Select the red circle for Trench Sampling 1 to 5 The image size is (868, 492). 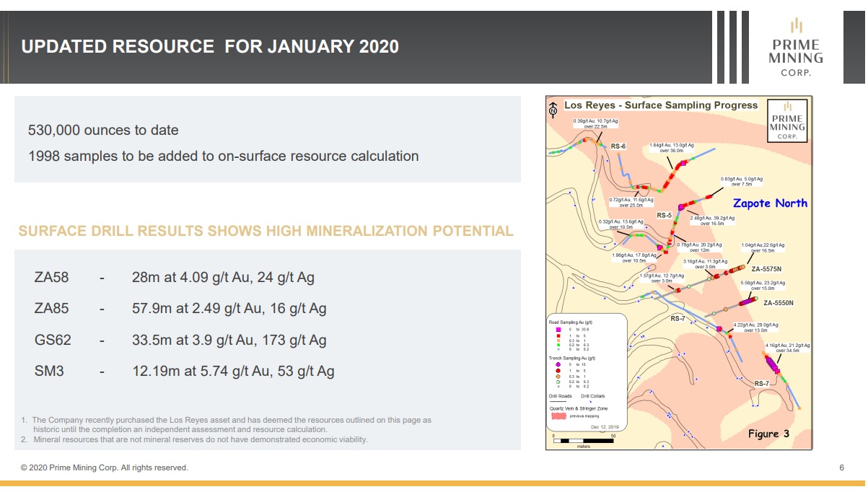pos(559,372)
